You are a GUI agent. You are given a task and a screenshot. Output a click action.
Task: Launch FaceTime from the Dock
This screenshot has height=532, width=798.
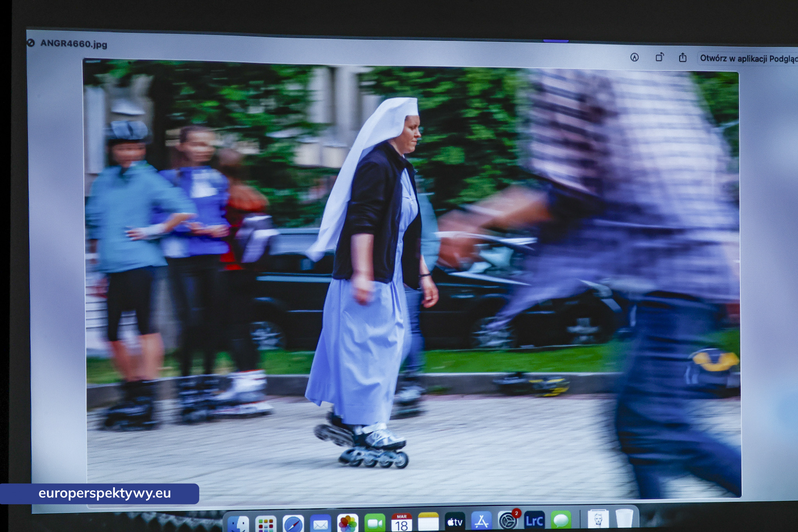click(374, 523)
